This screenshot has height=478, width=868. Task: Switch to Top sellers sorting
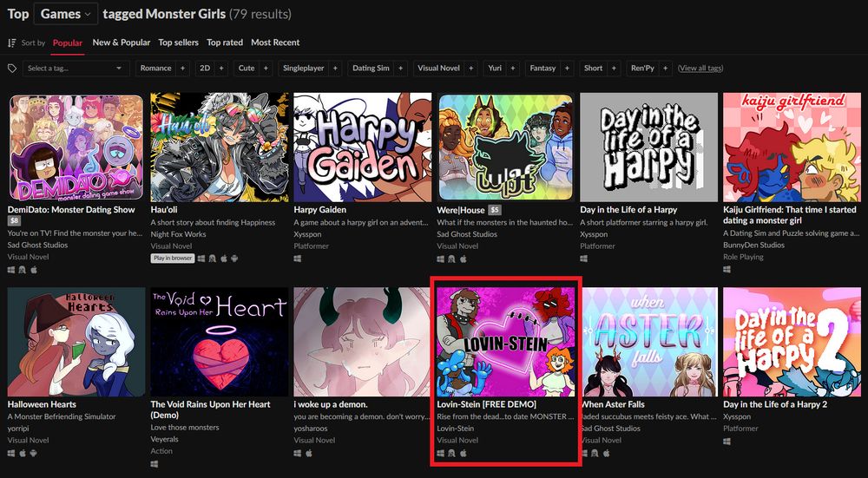click(178, 43)
